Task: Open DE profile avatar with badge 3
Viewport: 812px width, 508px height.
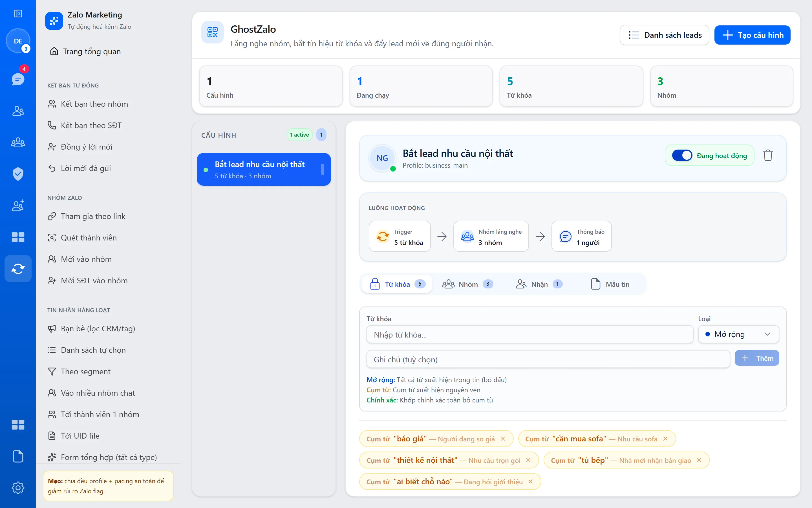Action: pos(18,41)
